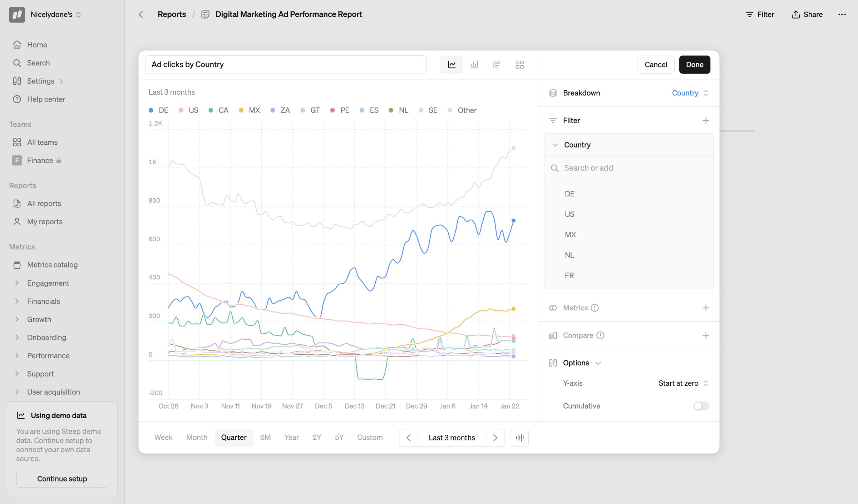Toggle the Cumulative switch
The width and height of the screenshot is (858, 504).
701,406
